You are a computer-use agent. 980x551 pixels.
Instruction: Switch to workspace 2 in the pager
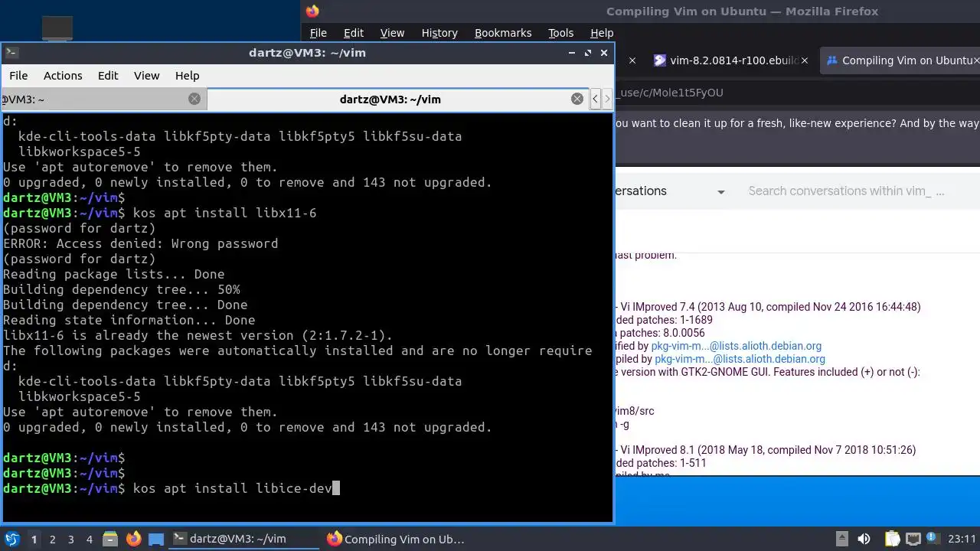click(x=52, y=539)
